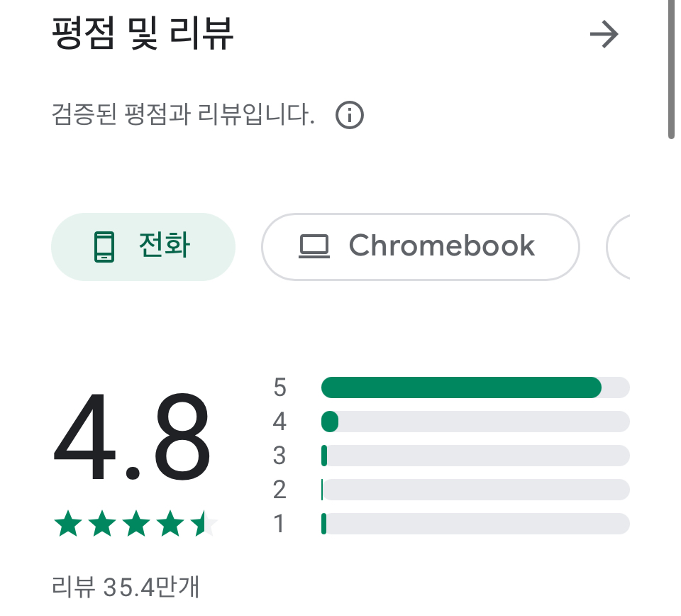
Task: Tap the info circle icon
Action: [350, 115]
